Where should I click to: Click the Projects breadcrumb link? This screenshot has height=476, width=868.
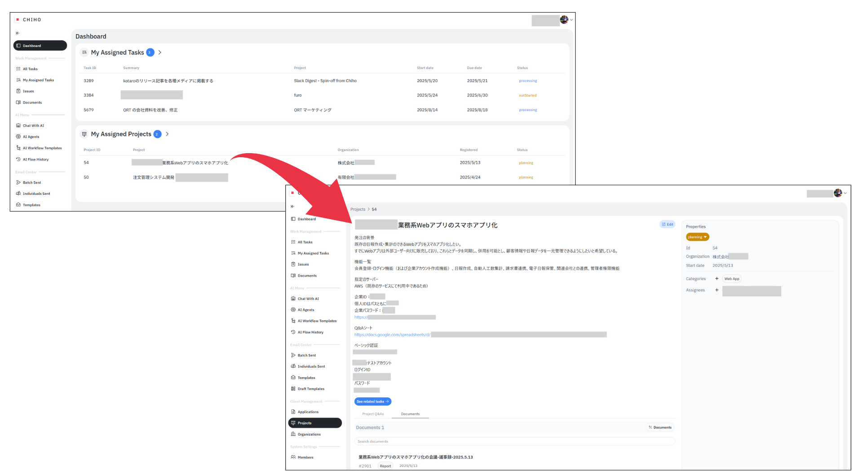(x=358, y=210)
